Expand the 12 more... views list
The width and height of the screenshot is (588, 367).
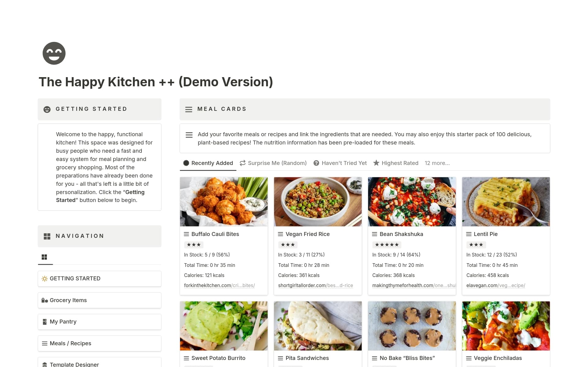pos(437,163)
